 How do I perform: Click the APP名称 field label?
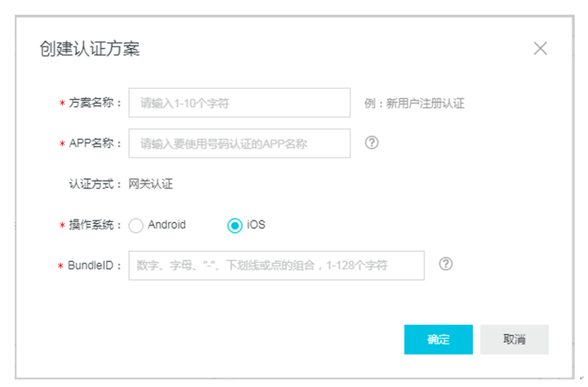point(95,143)
